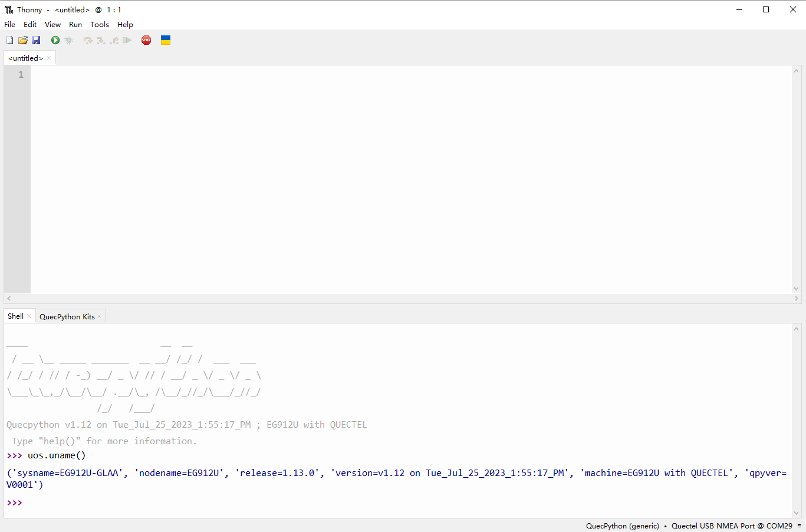806x532 pixels.
Task: Click the Step out debug icon
Action: (114, 40)
